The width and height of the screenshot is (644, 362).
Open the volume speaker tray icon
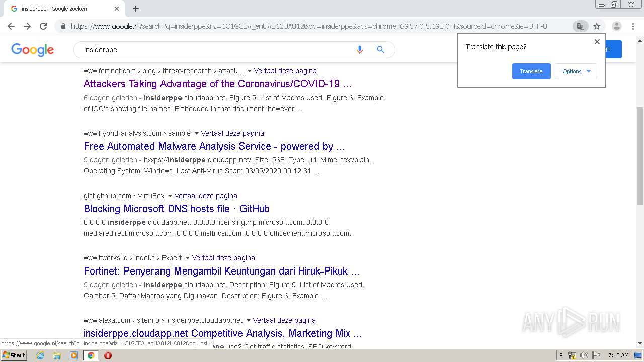[584, 355]
